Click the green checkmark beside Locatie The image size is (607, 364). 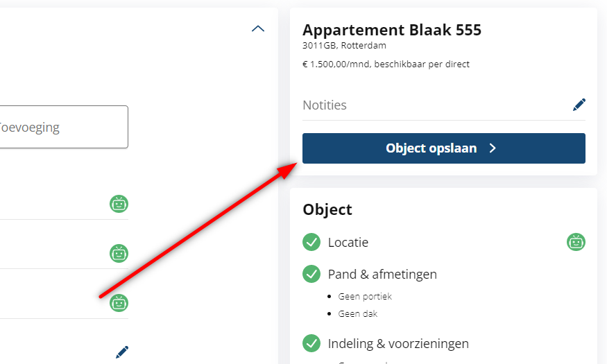(x=311, y=242)
